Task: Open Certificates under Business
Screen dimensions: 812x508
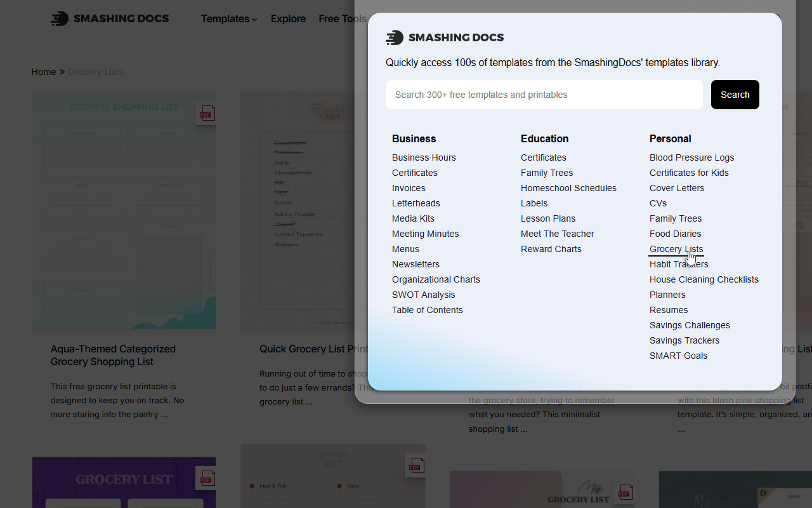Action: [415, 173]
